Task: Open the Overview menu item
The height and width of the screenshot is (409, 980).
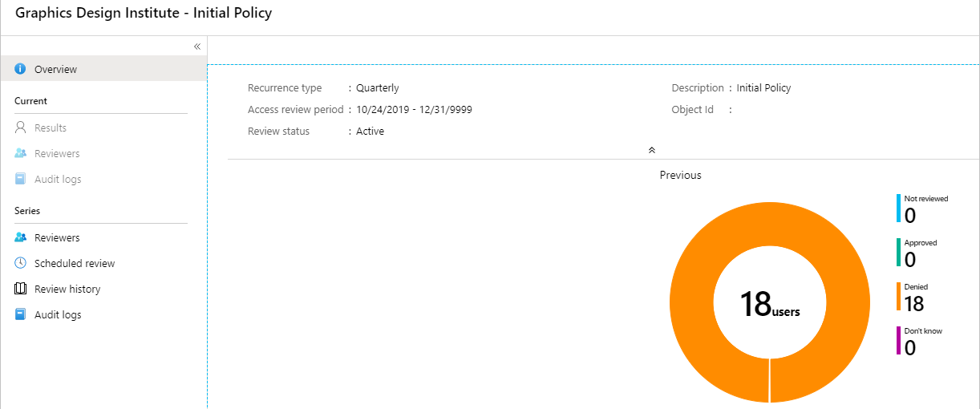Action: click(x=55, y=70)
